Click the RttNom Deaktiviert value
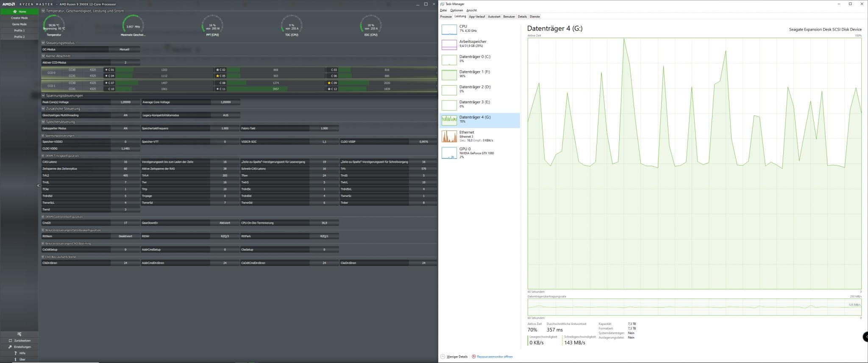This screenshot has width=868, height=363. 125,236
